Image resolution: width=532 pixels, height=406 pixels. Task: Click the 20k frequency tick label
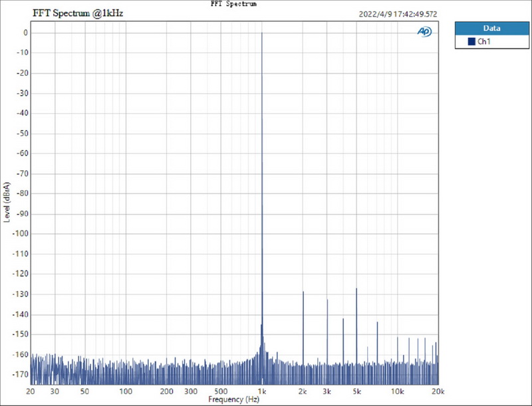tap(437, 391)
